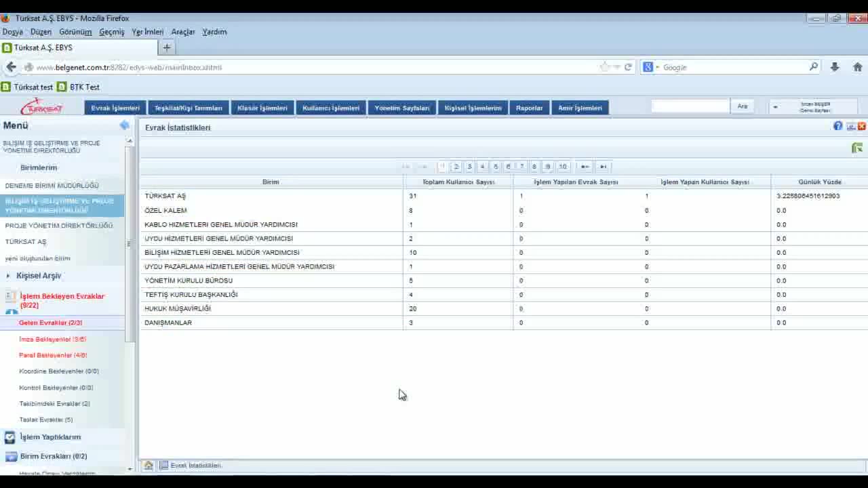Viewport: 868px width, 488px height.
Task: Collapse the Menü sidebar with blue arrow
Action: tap(124, 125)
